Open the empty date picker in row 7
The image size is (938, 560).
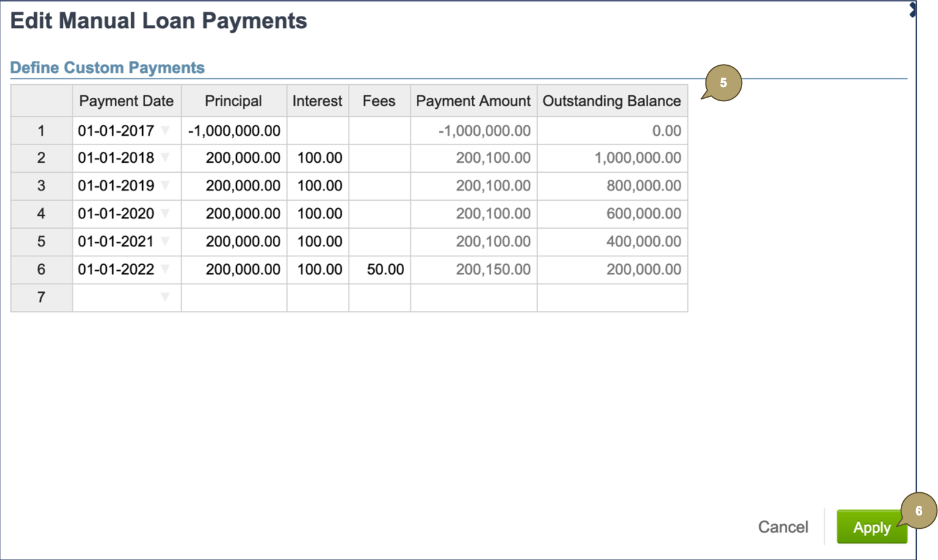164,297
